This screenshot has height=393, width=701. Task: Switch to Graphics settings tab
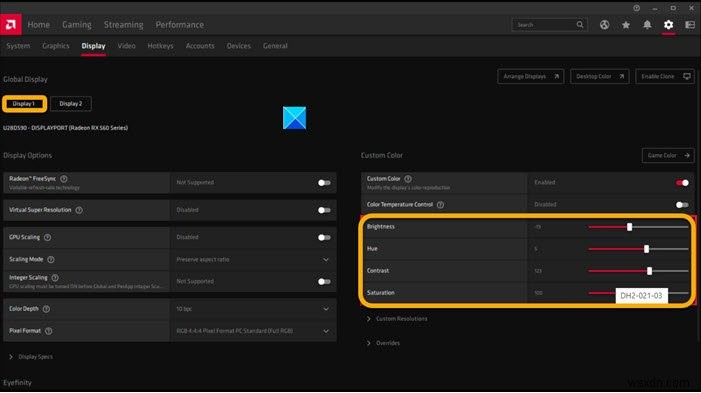(56, 46)
